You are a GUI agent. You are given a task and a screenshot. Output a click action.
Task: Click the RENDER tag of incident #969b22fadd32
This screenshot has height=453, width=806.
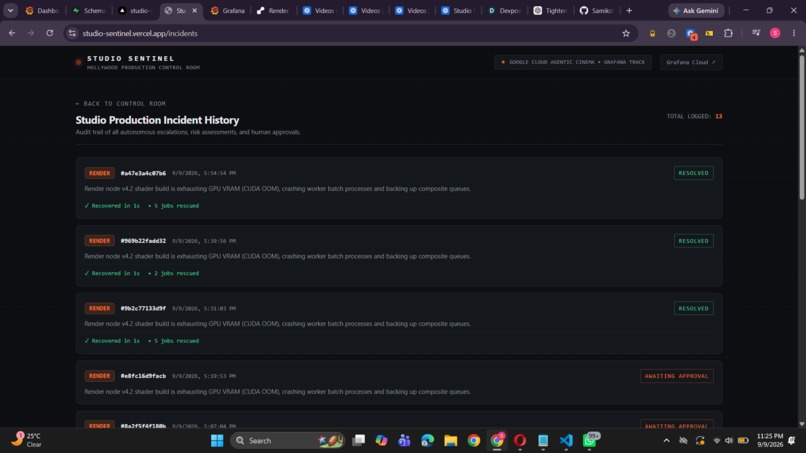99,241
